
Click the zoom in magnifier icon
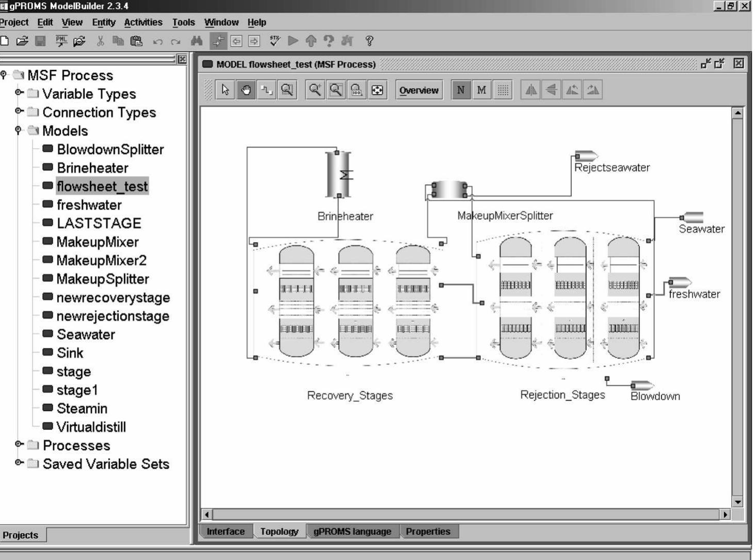315,90
